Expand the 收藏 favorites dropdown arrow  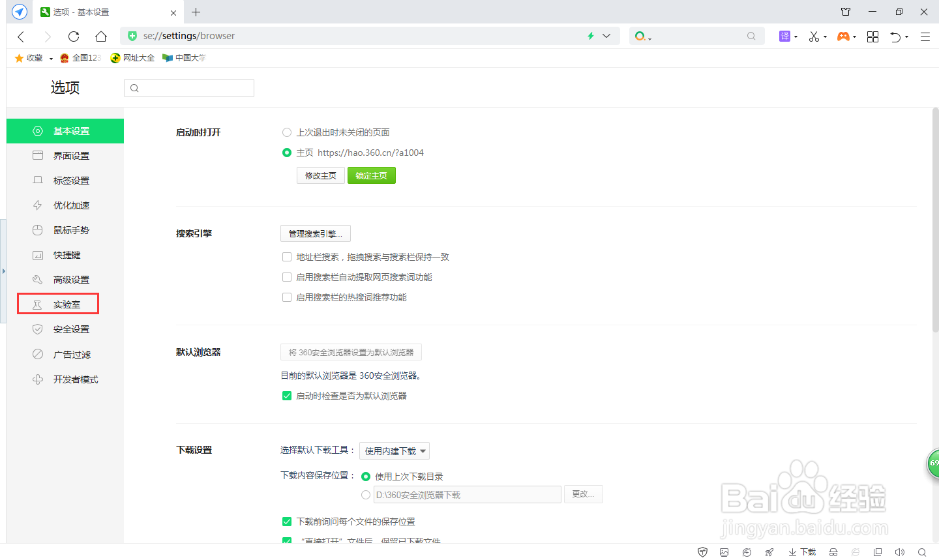51,59
